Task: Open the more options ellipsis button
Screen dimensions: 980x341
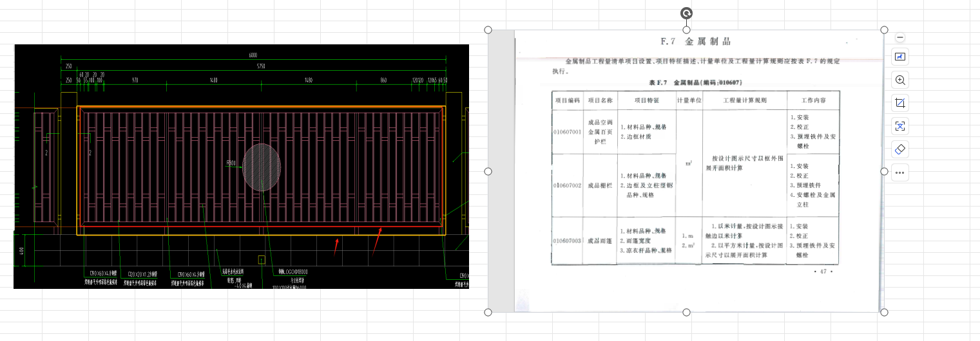Action: pos(900,172)
